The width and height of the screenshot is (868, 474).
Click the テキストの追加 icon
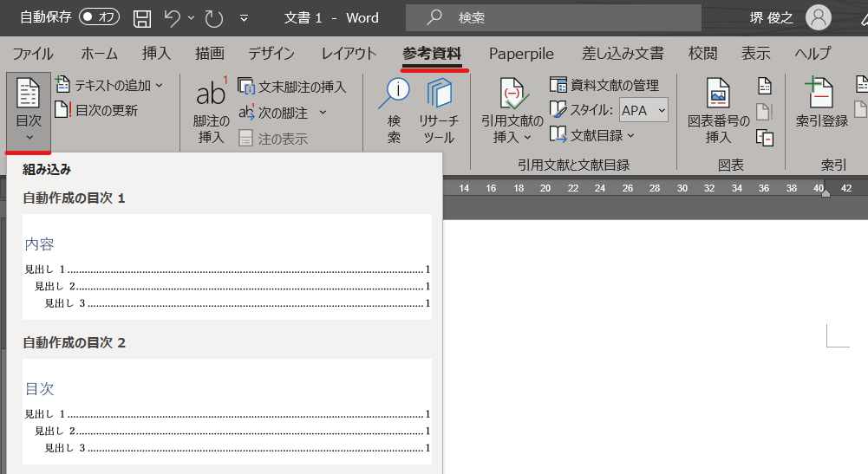point(62,85)
